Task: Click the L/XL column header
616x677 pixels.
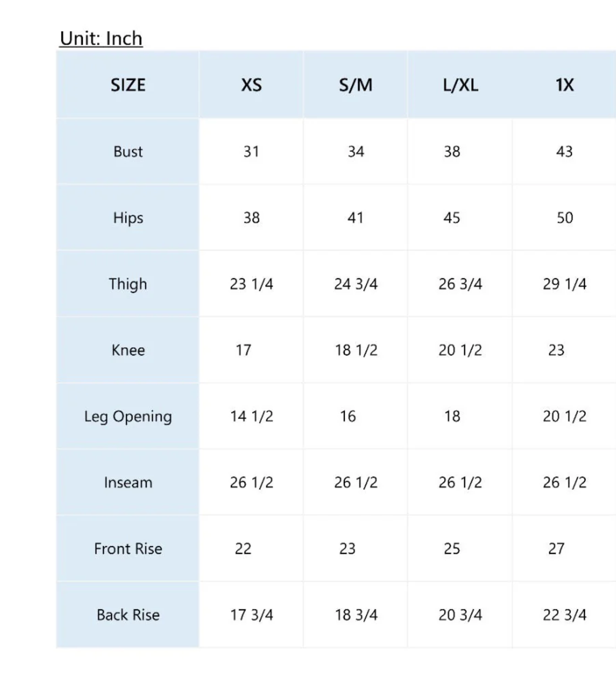Action: point(460,85)
